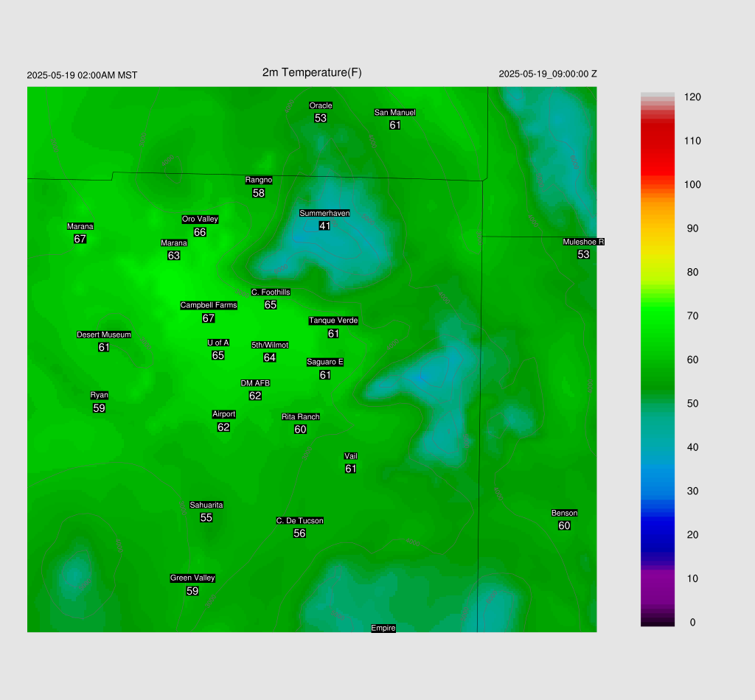Select the Summerhaven station label
Viewport: 755px width, 700px height.
coord(324,213)
